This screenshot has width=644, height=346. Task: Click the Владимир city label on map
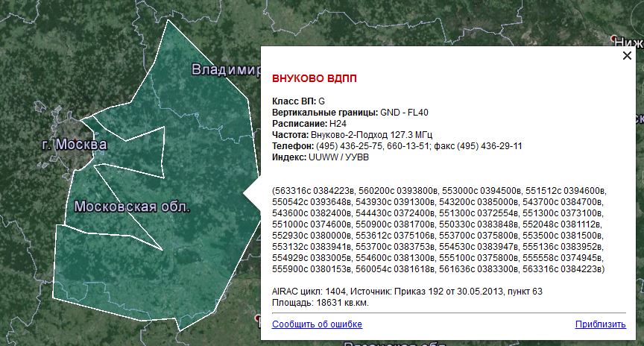pyautogui.click(x=223, y=70)
